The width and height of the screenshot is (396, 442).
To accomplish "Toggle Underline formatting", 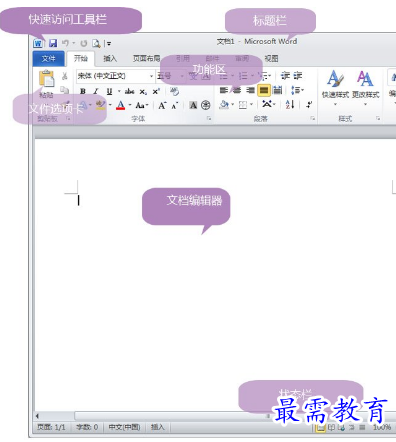I will (x=109, y=91).
